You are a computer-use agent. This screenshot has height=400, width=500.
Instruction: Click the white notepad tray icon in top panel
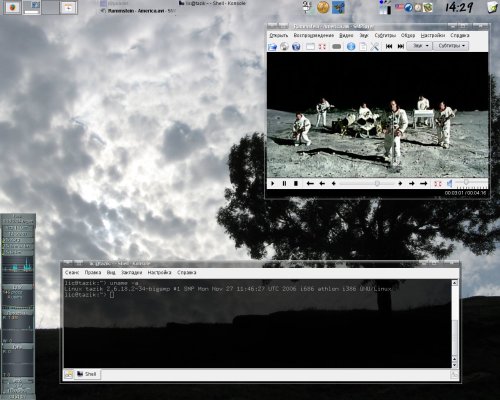(x=307, y=7)
